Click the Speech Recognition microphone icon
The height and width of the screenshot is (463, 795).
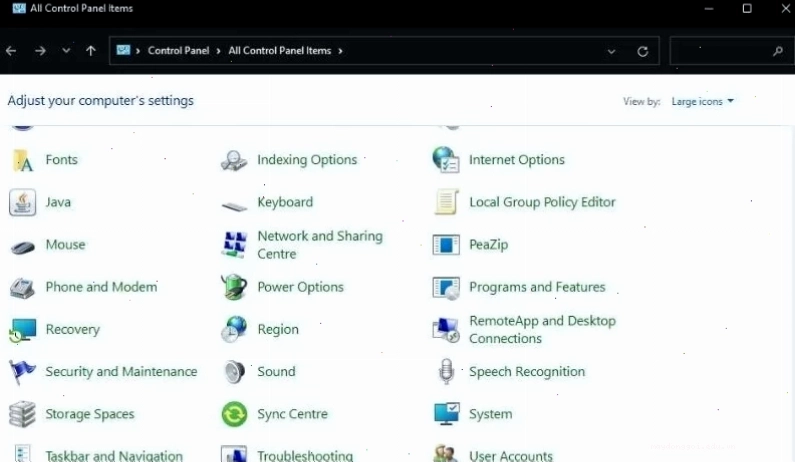coord(446,371)
